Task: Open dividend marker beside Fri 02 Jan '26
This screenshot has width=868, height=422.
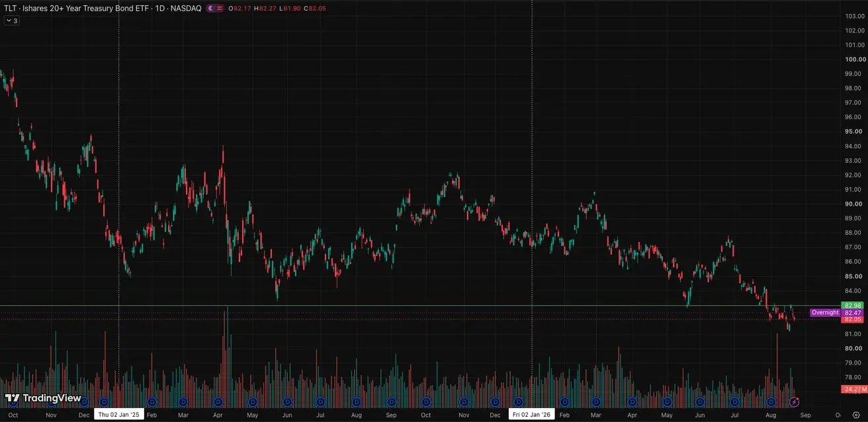Action: [x=519, y=402]
